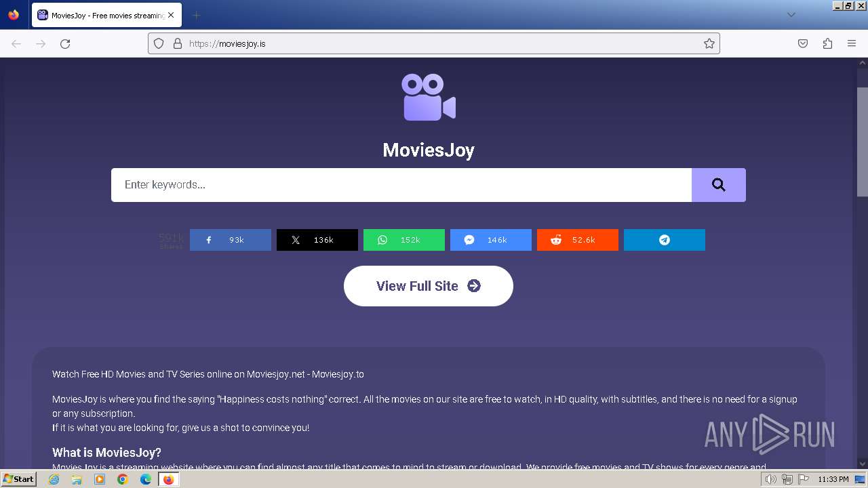The height and width of the screenshot is (488, 868).
Task: Open the Firefox hamburger application menu
Action: (852, 43)
